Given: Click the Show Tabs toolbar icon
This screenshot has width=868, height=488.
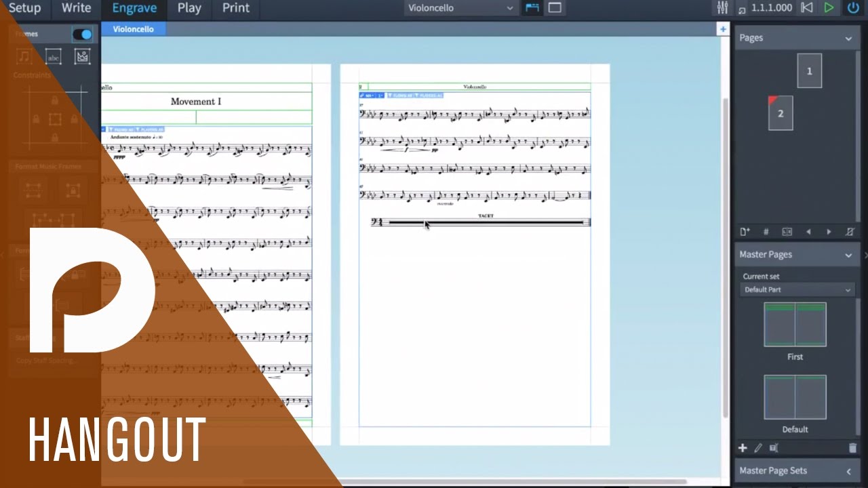Looking at the screenshot, I should [532, 8].
